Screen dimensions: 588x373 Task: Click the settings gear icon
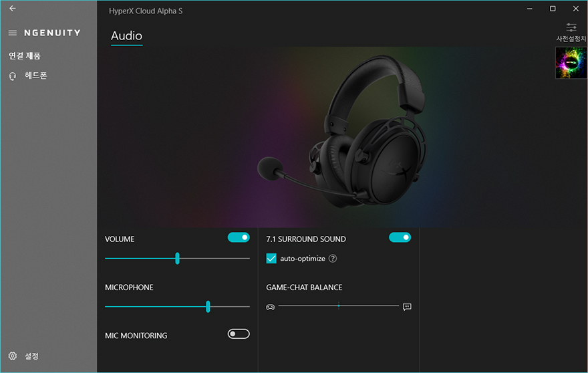click(x=13, y=356)
